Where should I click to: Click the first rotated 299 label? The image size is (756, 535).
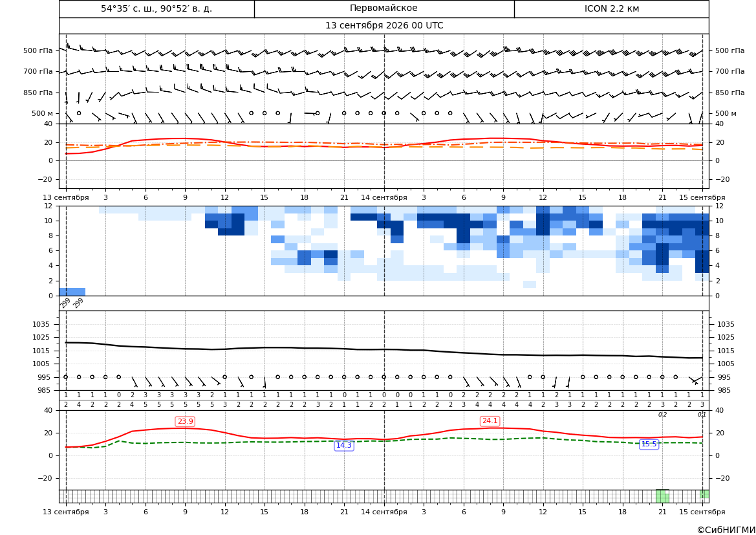click(65, 303)
